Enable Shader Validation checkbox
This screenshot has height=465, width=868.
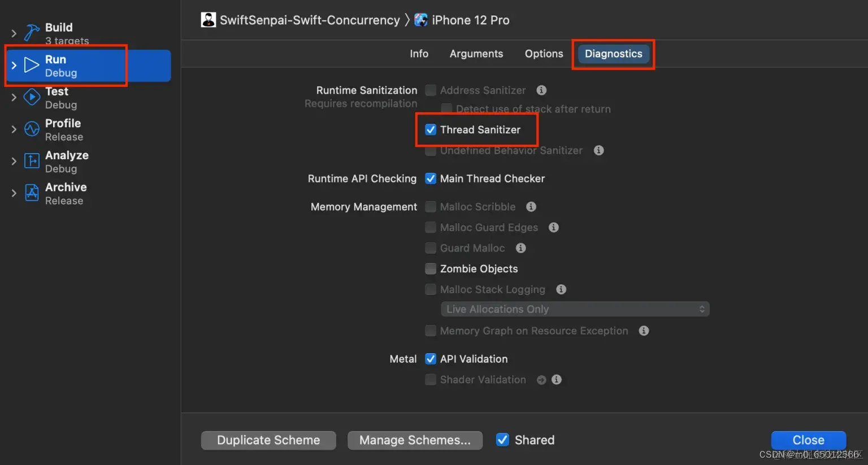431,380
